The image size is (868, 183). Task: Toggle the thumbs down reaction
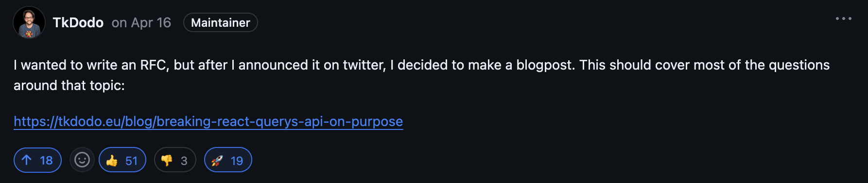[175, 160]
